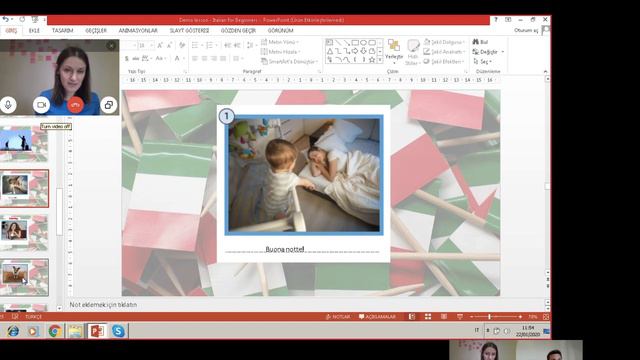
Task: Open line spacing options
Action: click(x=251, y=45)
